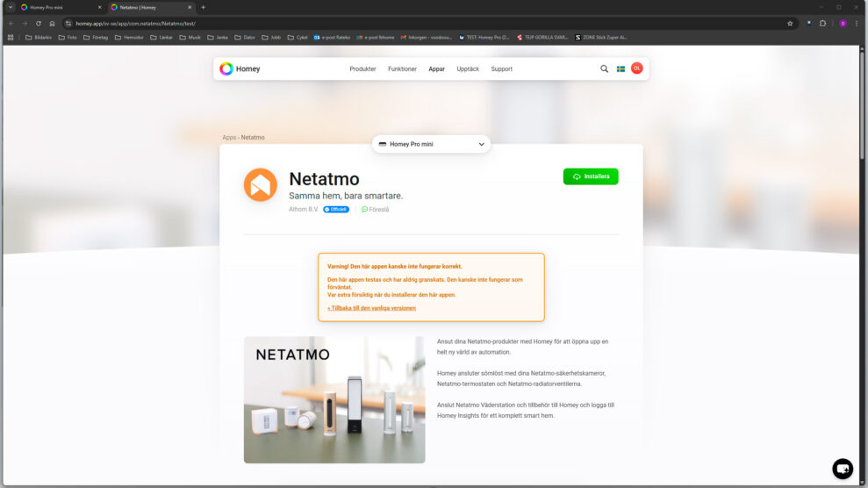Open the Cykel bookmark folder
This screenshot has width=868, height=488.
click(x=298, y=38)
